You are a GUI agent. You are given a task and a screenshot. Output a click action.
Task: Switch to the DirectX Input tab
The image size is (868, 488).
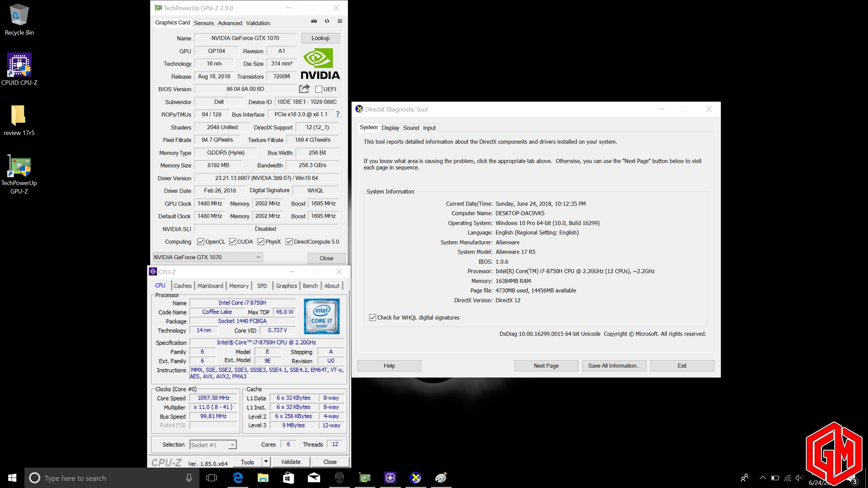coord(429,128)
